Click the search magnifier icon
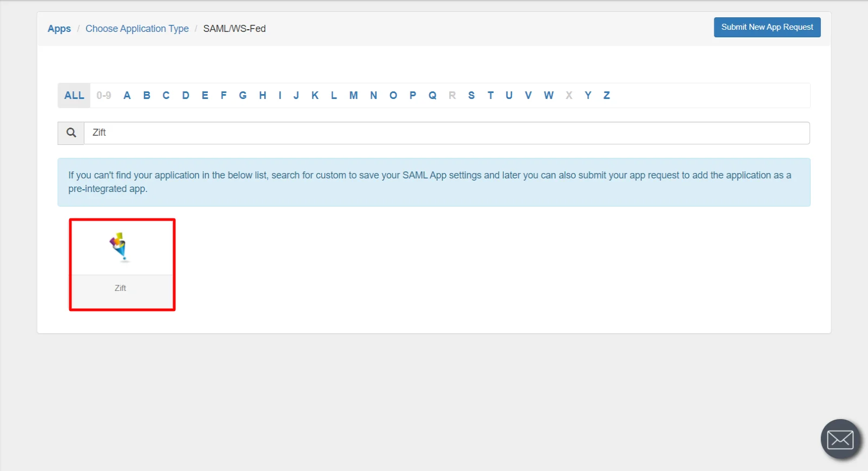 click(x=71, y=133)
